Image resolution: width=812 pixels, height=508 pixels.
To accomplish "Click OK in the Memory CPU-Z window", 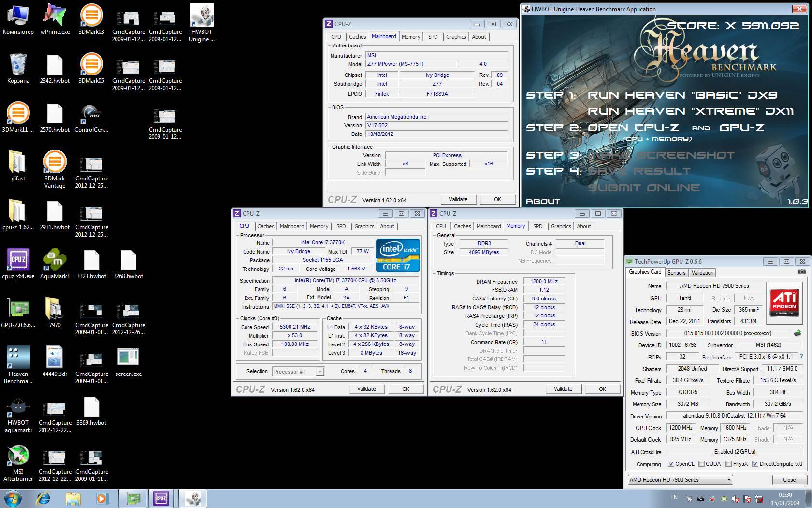I will [602, 389].
